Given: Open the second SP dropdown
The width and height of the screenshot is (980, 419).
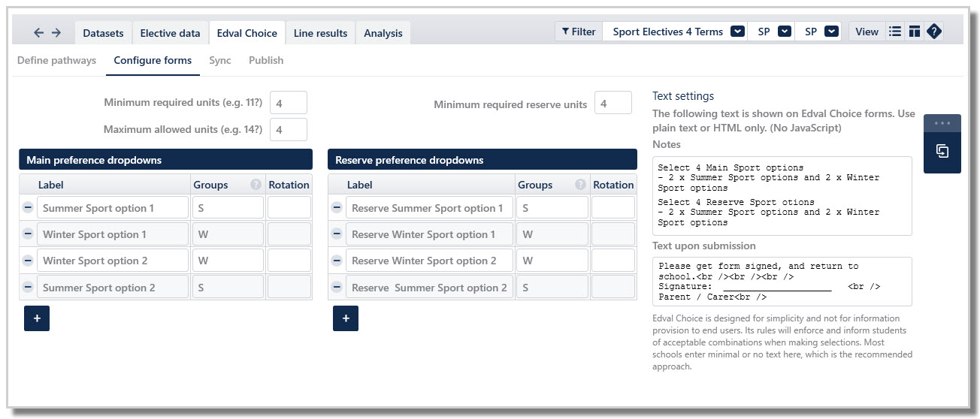Looking at the screenshot, I should pos(831,32).
